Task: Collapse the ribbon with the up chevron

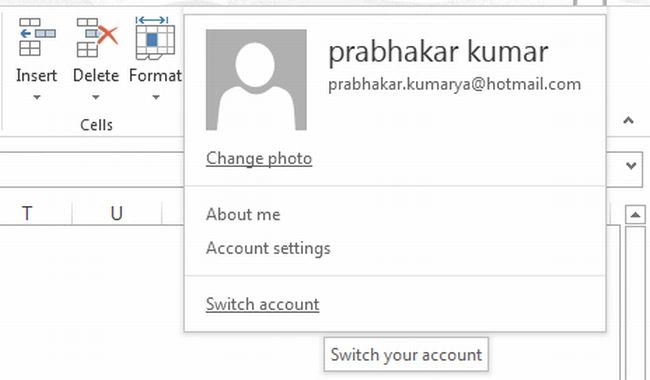Action: (628, 121)
